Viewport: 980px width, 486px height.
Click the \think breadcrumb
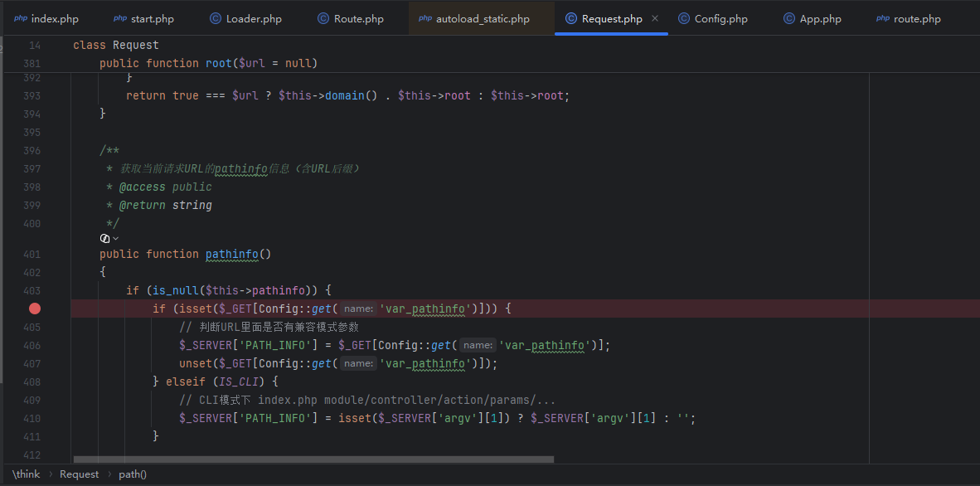click(x=27, y=474)
